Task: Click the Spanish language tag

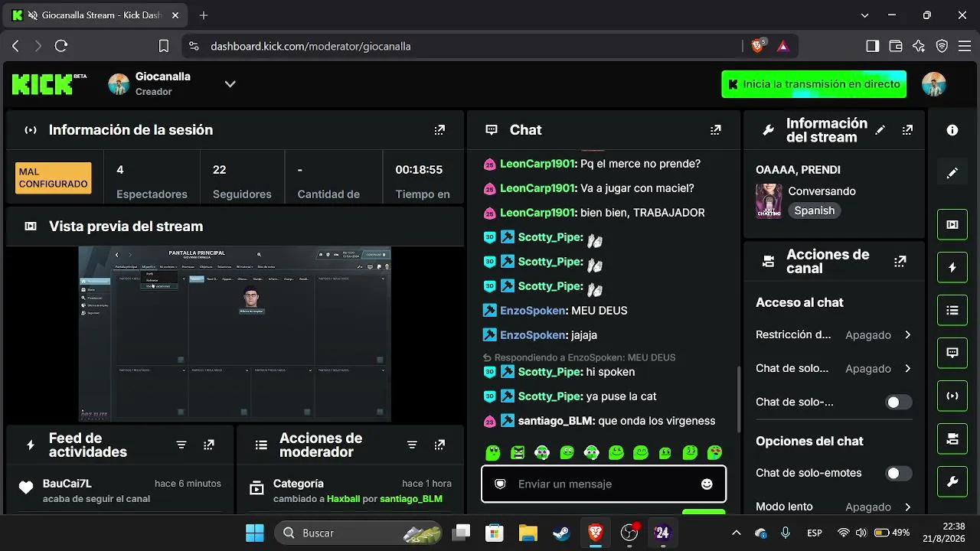Action: tap(815, 210)
